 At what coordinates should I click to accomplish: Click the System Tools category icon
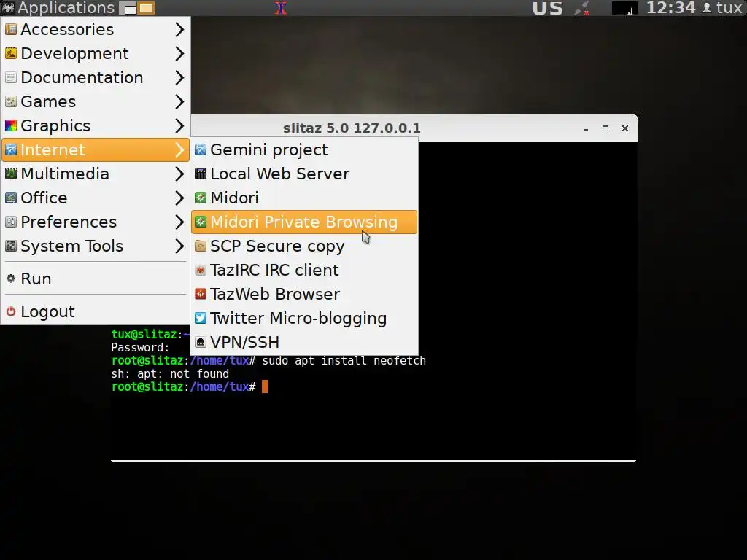tap(11, 246)
